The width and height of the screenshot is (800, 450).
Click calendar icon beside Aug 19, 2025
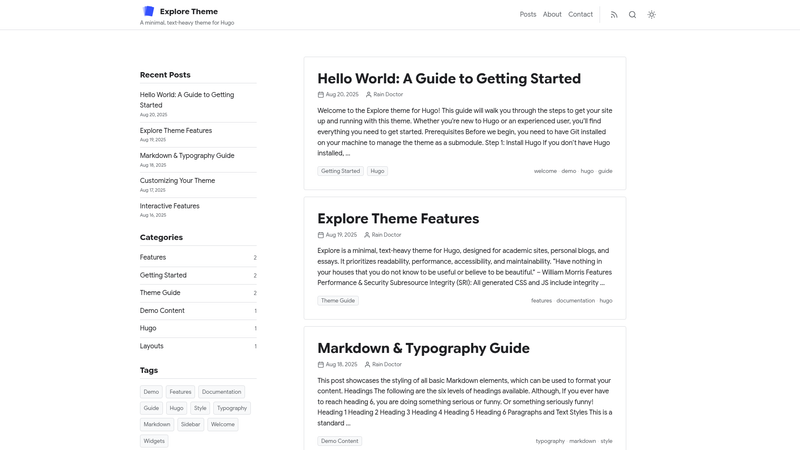coord(321,235)
